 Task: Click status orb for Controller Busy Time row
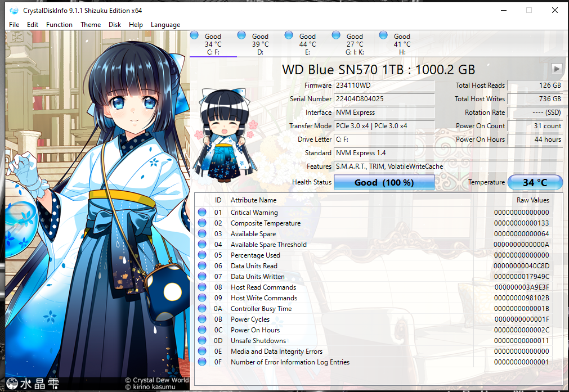click(x=202, y=308)
